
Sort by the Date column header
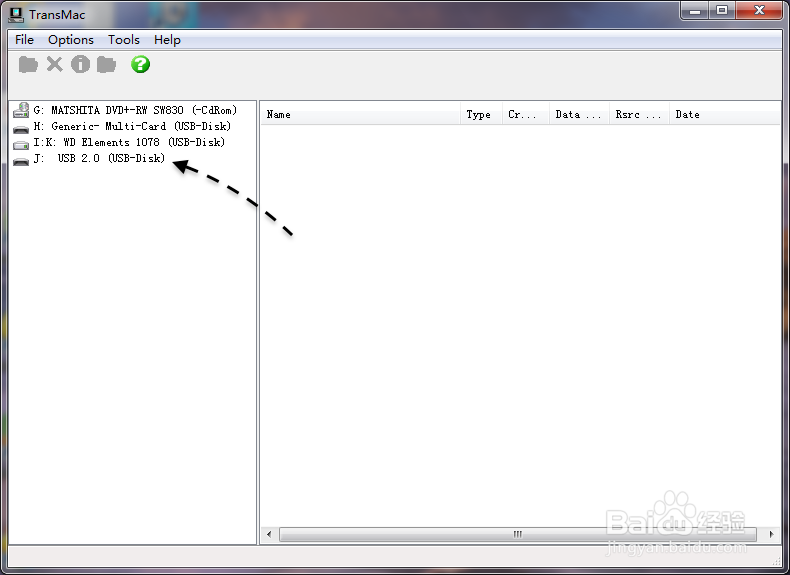coord(725,115)
